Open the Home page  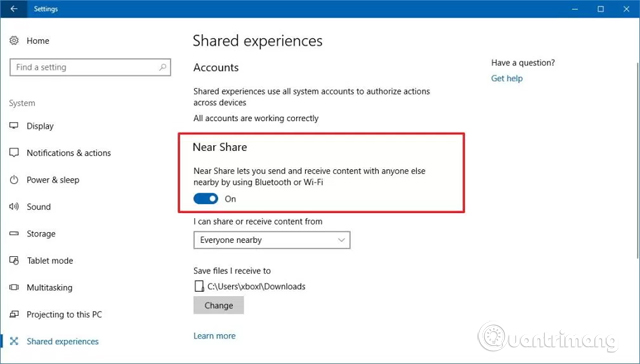click(x=38, y=40)
